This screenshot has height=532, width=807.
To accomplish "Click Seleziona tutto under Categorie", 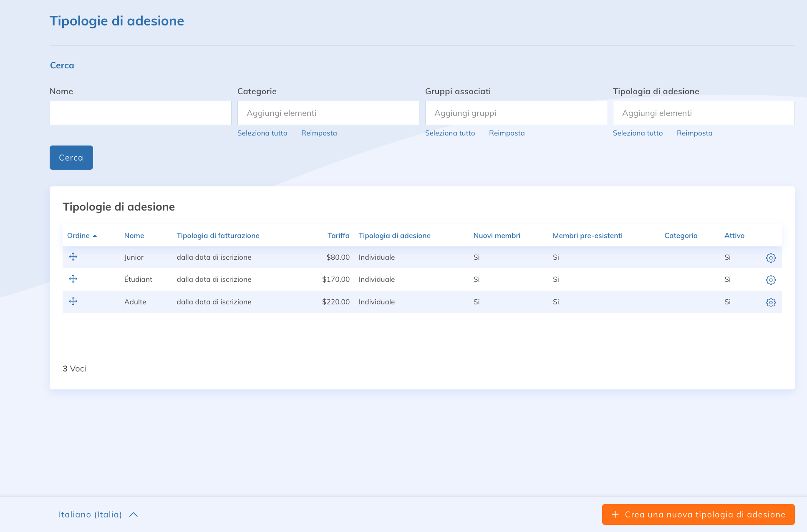I will coord(262,133).
